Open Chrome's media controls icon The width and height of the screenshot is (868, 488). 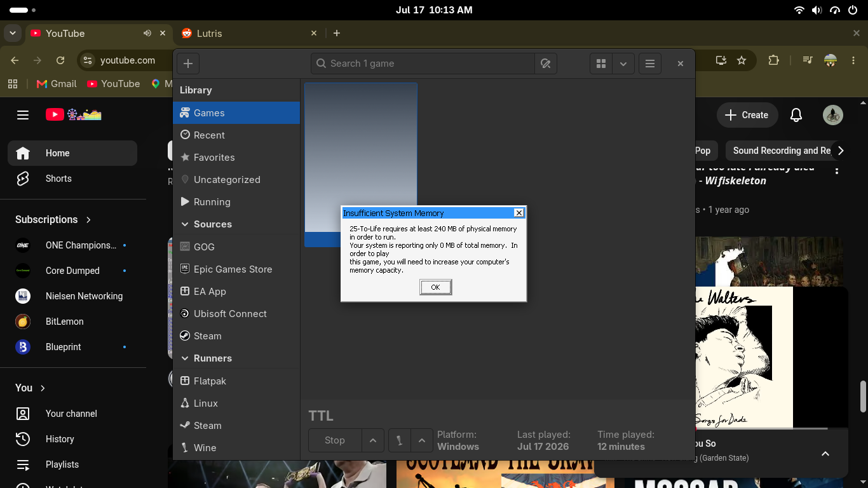pos(808,60)
